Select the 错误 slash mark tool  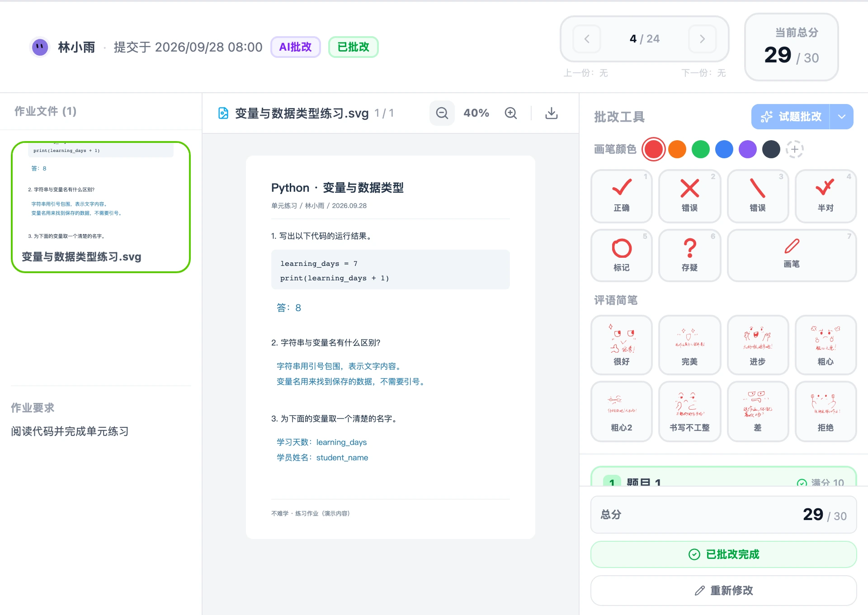pos(758,196)
